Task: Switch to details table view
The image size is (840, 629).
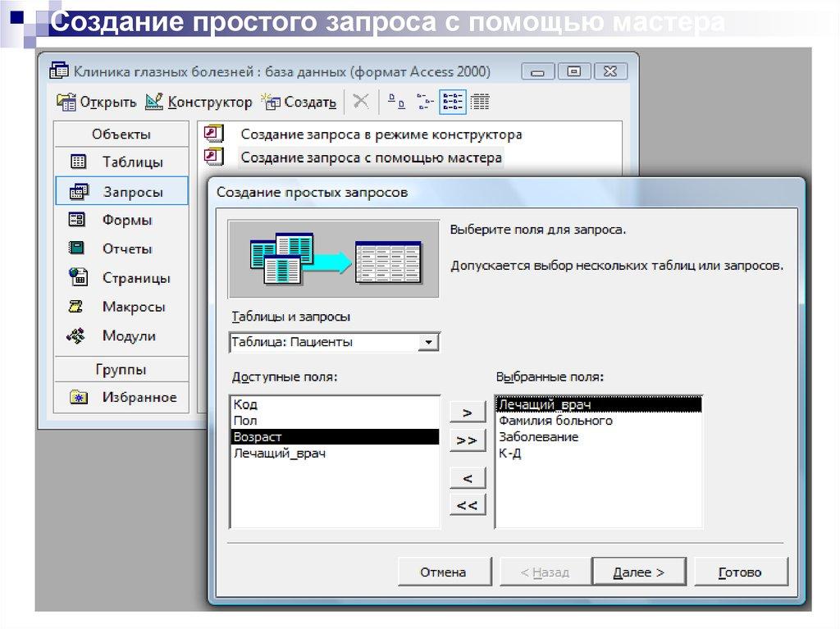Action: (x=480, y=102)
